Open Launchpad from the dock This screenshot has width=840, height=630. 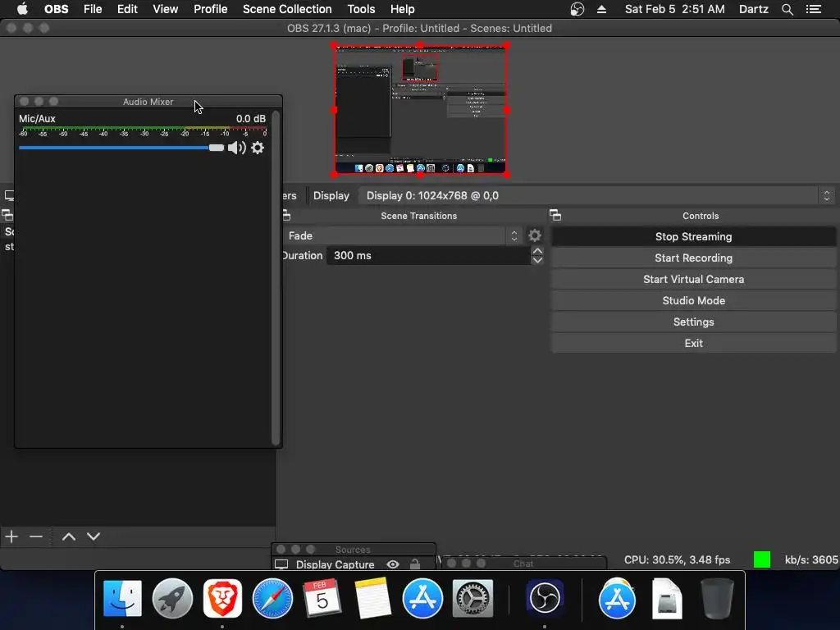pos(172,598)
